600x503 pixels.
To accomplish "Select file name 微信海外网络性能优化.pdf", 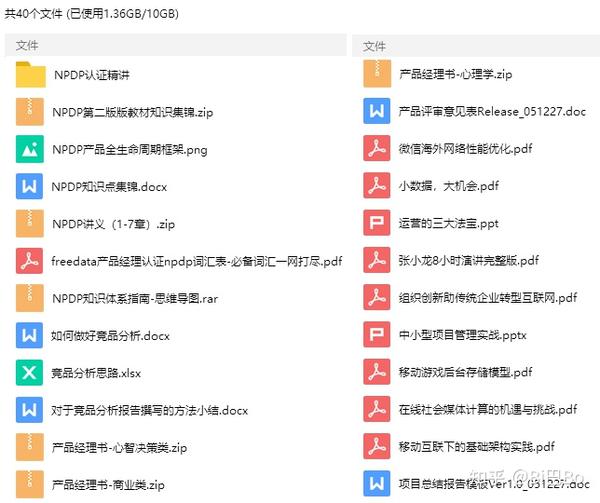I will 465,148.
